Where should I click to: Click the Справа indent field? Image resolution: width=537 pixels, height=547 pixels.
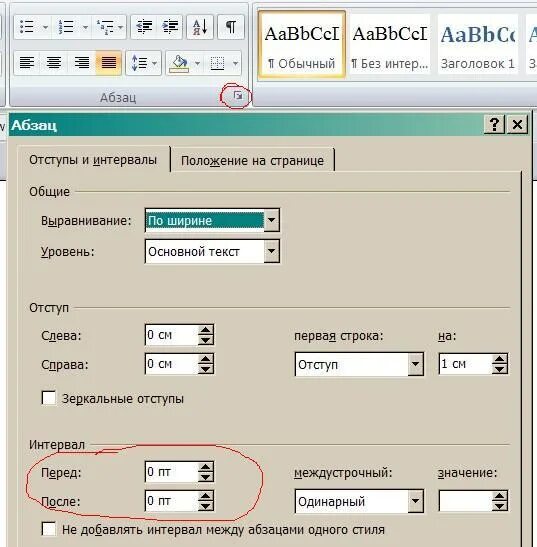tap(171, 364)
